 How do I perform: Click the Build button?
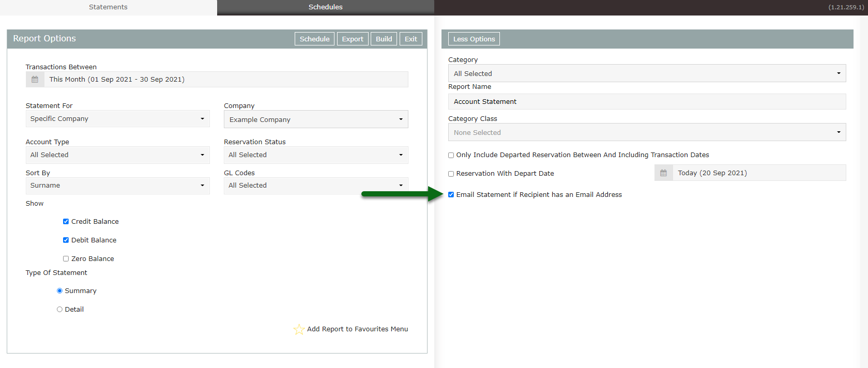(x=384, y=39)
